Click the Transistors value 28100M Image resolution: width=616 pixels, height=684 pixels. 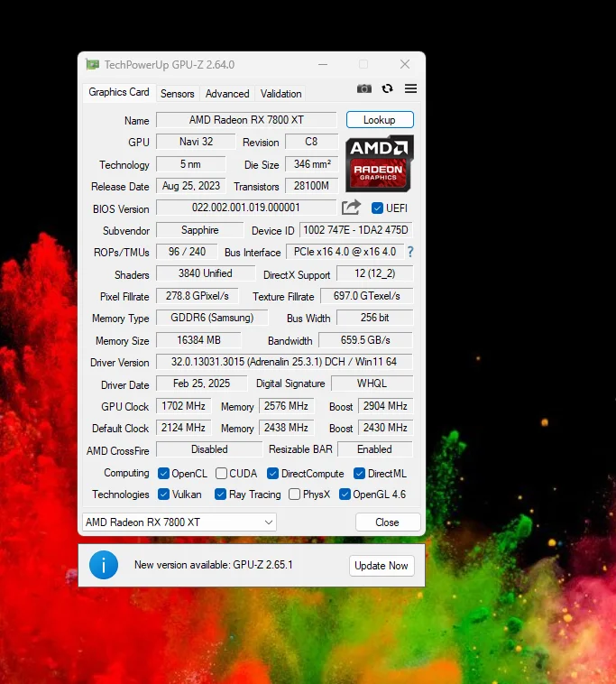click(x=312, y=186)
